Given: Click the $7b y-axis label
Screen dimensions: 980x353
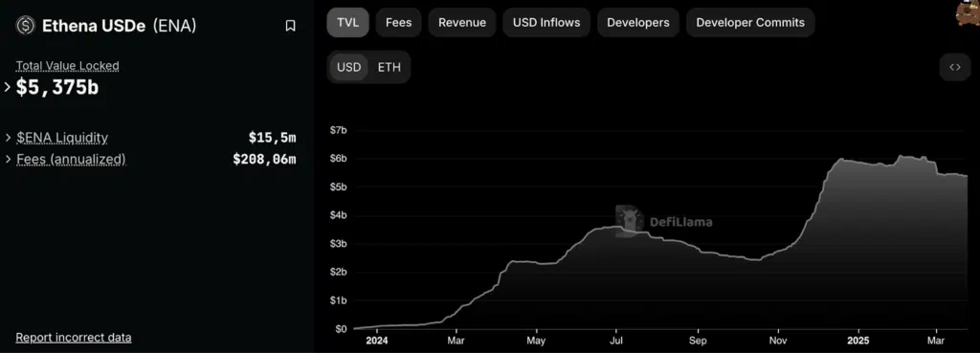Looking at the screenshot, I should coord(338,130).
